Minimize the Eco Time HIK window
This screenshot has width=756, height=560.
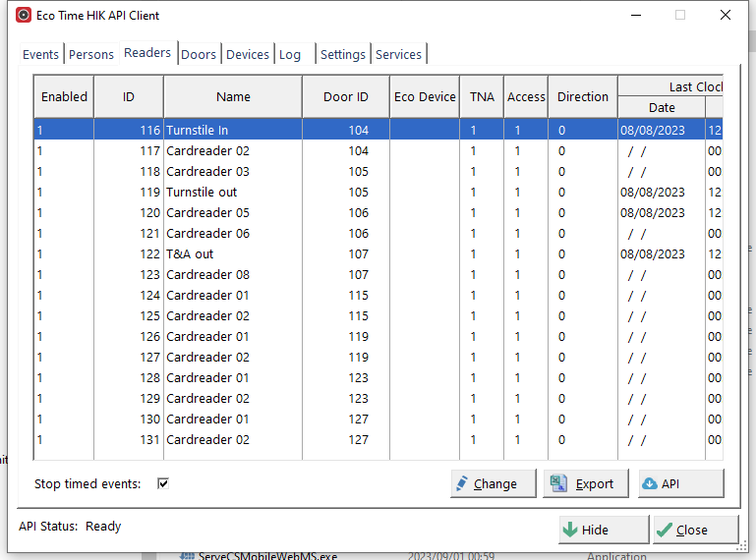(x=634, y=16)
